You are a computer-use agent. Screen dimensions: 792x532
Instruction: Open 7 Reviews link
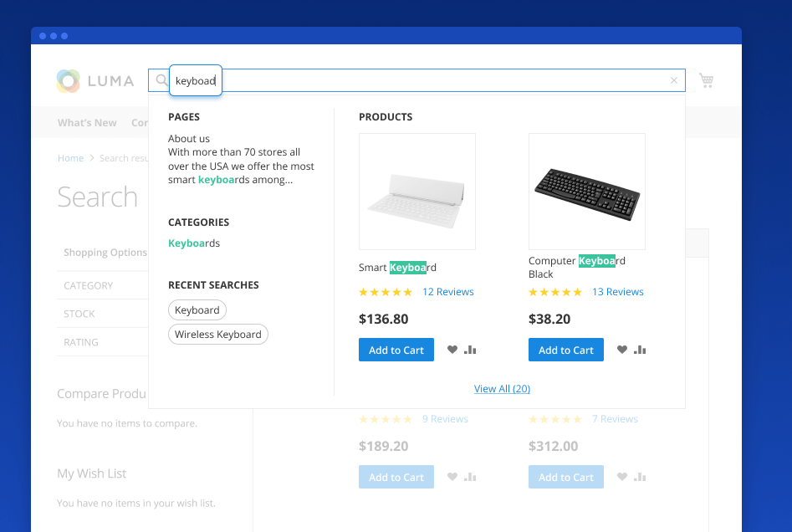(615, 419)
